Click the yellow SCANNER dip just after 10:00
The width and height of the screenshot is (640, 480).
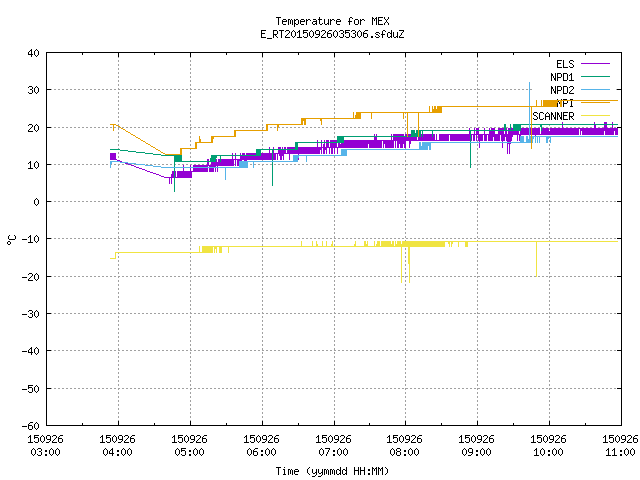coord(536,259)
